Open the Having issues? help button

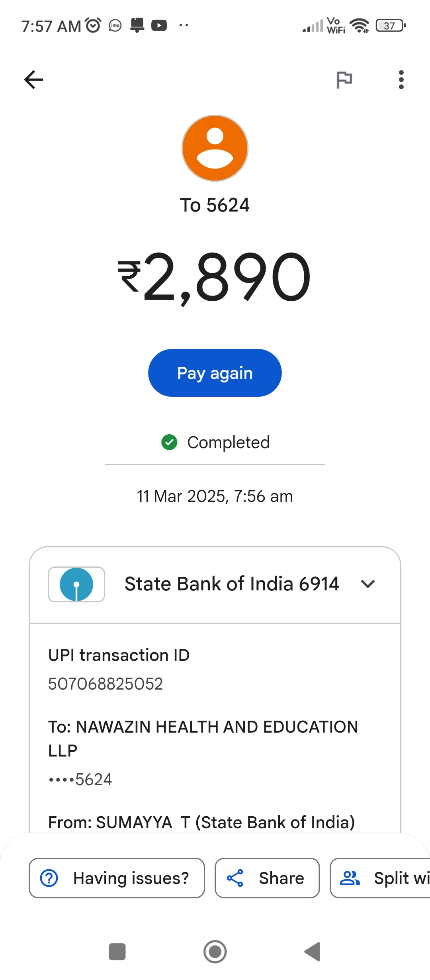(117, 878)
